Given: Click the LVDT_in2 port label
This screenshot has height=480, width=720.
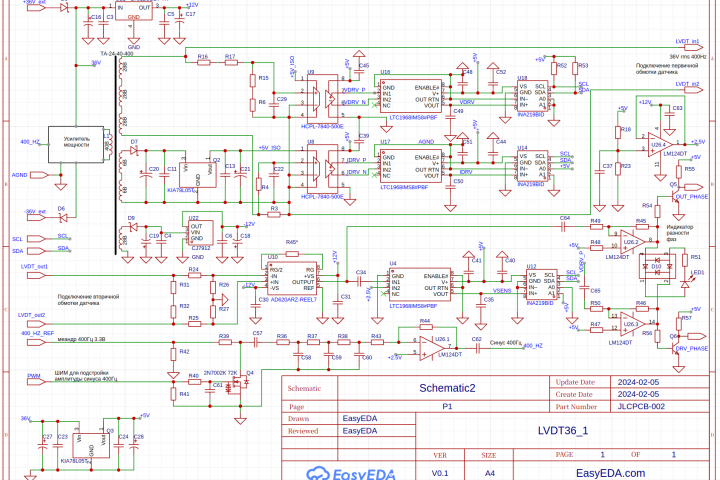Looking at the screenshot, I should 687,84.
